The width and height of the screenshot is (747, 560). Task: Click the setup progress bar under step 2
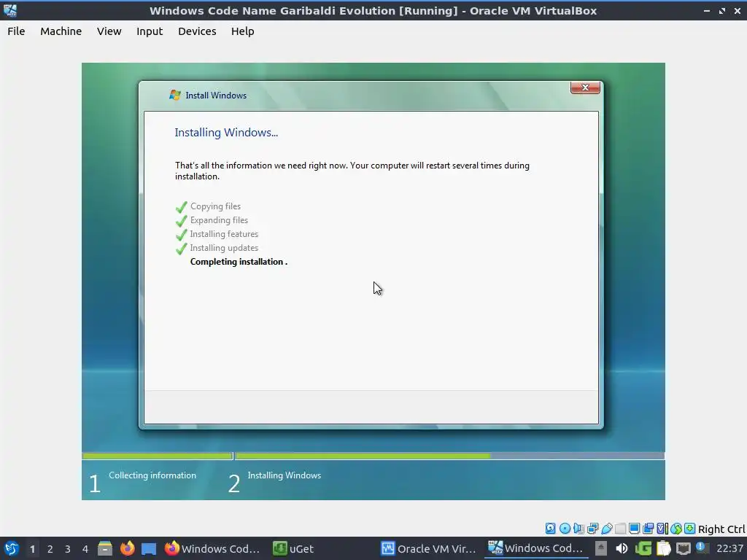click(449, 456)
